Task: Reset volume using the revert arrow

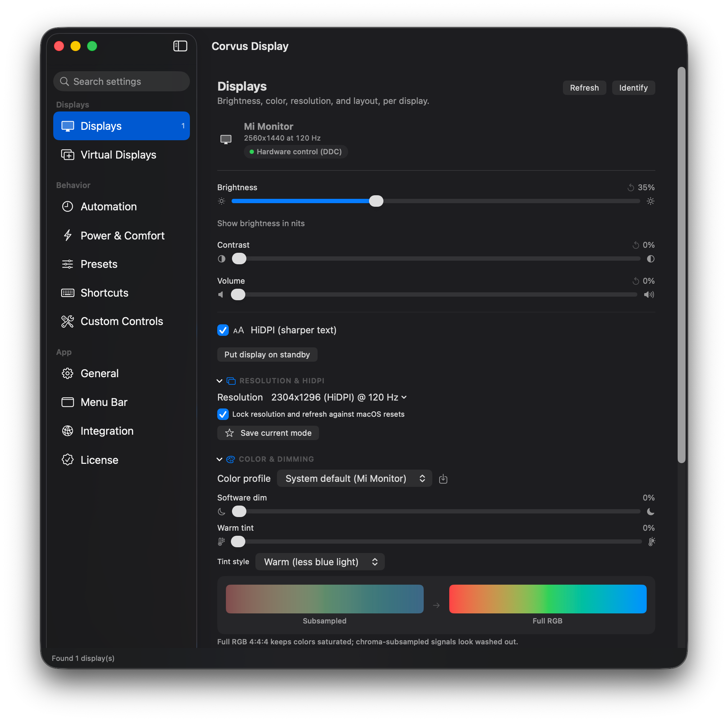Action: click(x=636, y=281)
